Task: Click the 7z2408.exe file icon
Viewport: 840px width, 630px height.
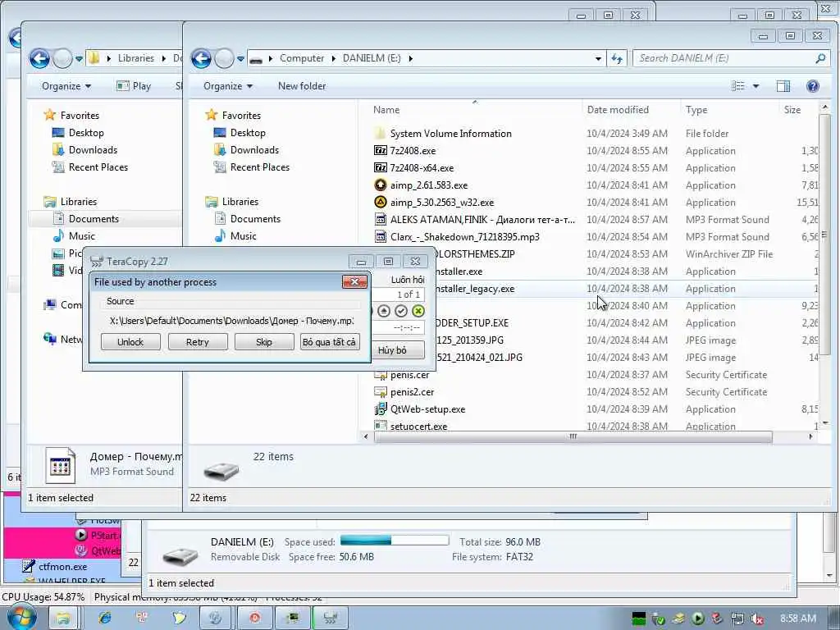Action: (x=381, y=151)
